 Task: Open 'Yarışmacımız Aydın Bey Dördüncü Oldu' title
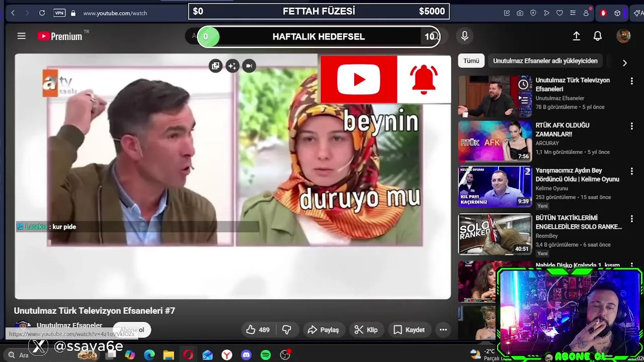(578, 175)
